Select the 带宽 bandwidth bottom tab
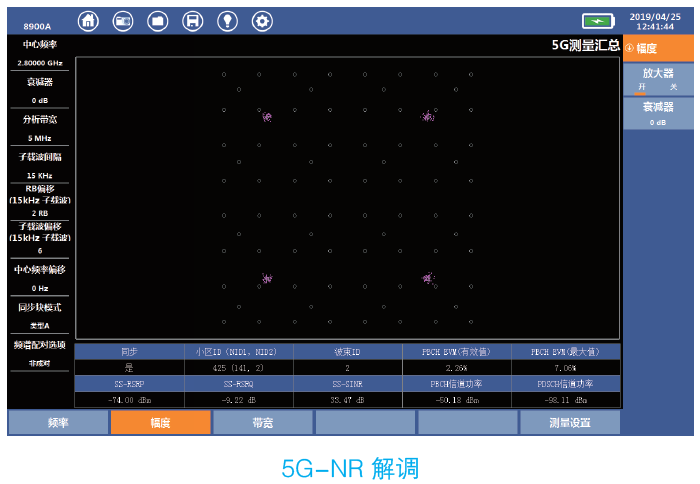 tap(263, 423)
